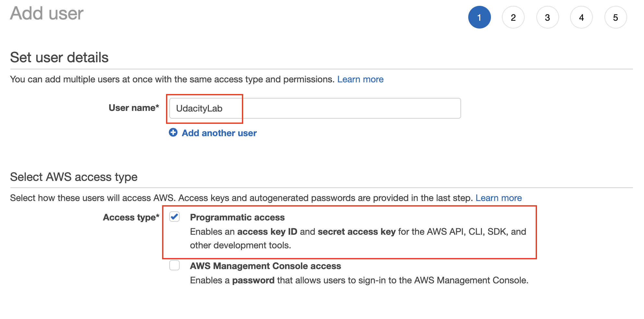Image resolution: width=644 pixels, height=319 pixels.
Task: Uncheck the Programmatic access checkbox
Action: point(174,217)
